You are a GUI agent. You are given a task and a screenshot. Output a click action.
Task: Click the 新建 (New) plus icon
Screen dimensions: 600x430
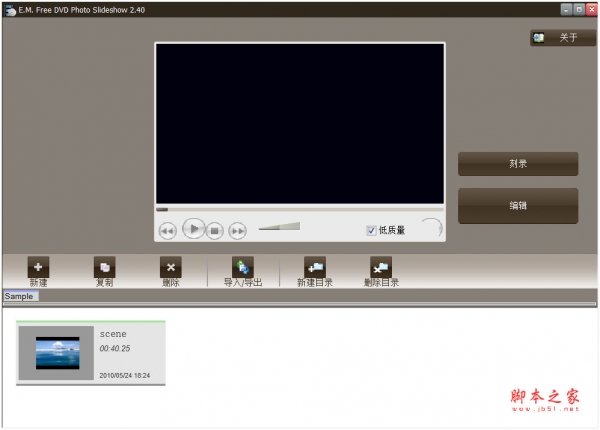38,267
